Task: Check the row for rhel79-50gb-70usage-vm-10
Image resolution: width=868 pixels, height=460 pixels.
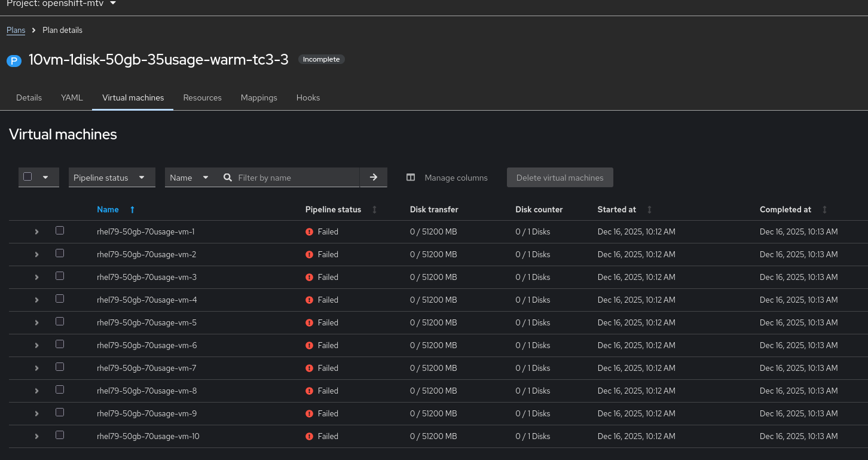Action: [60, 435]
